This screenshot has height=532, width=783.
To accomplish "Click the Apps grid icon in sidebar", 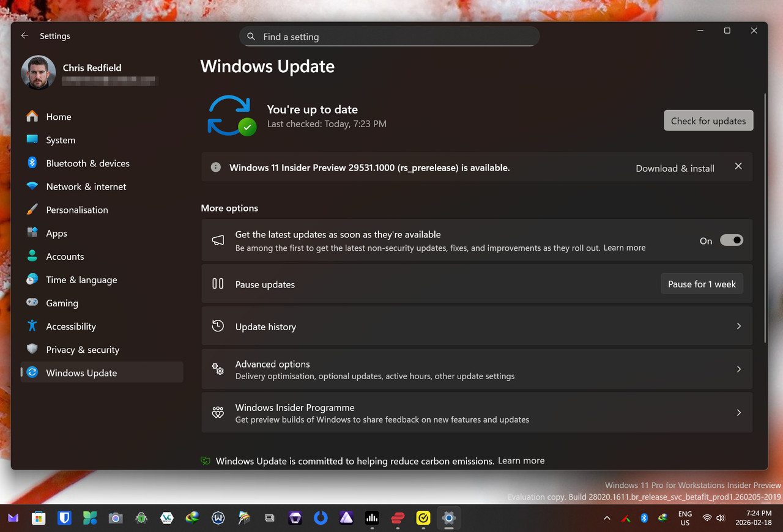I will tap(32, 233).
